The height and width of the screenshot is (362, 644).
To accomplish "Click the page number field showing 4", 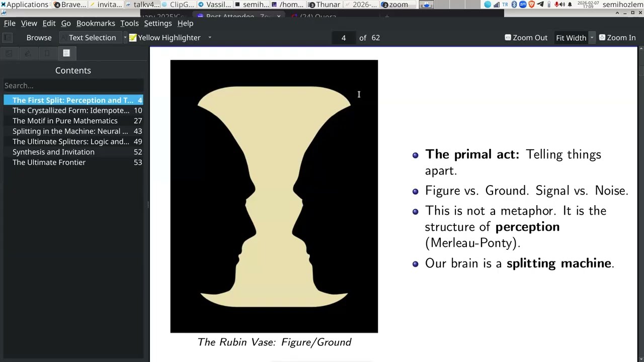I will click(344, 38).
